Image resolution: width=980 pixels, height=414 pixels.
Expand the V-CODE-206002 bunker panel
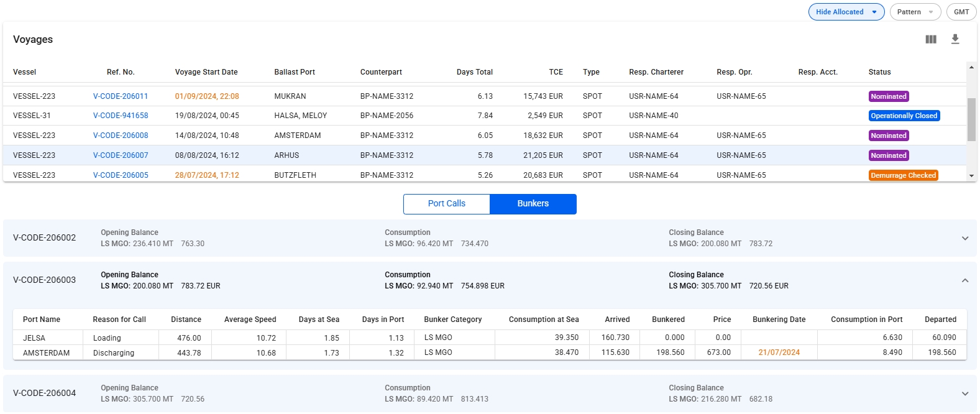click(x=964, y=238)
